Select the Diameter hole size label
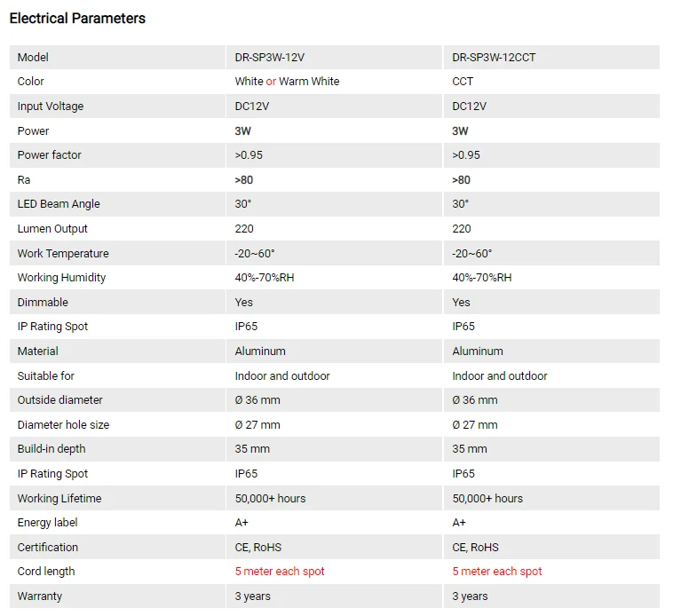Image resolution: width=681 pixels, height=616 pixels. click(x=64, y=425)
